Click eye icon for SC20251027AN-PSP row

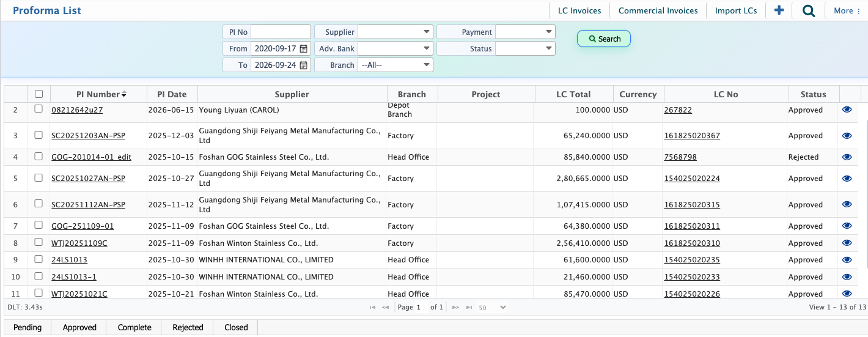tap(847, 179)
